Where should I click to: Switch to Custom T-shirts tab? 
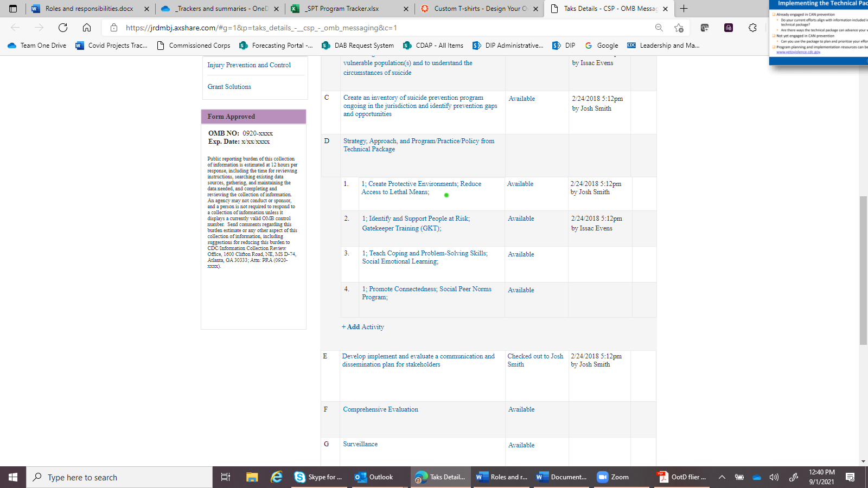(478, 9)
